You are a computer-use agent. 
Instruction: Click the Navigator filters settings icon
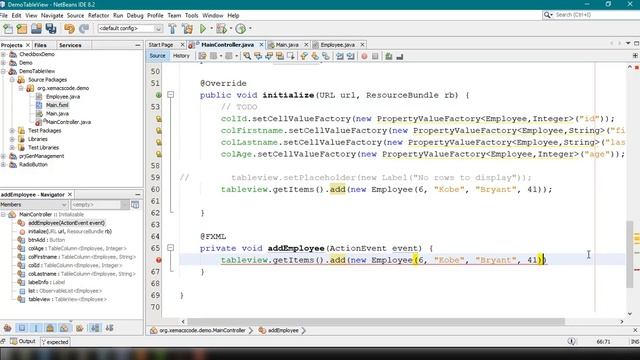pyautogui.click(x=135, y=204)
